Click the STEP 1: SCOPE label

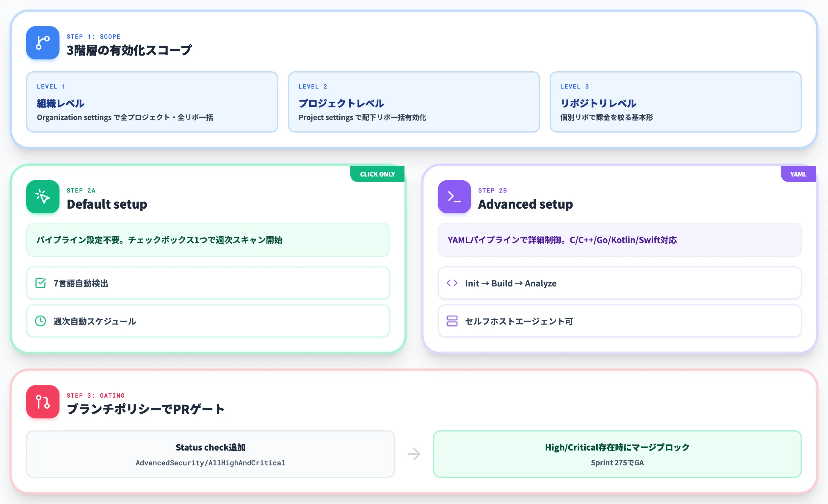tap(93, 36)
